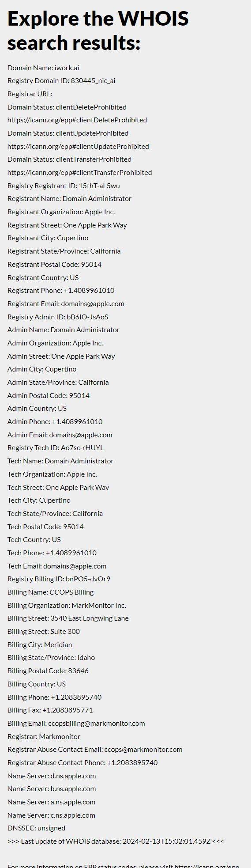The width and height of the screenshot is (251, 868).
Task: Click the Billing Organization MarkMonitor Inc. line
Action: [67, 605]
